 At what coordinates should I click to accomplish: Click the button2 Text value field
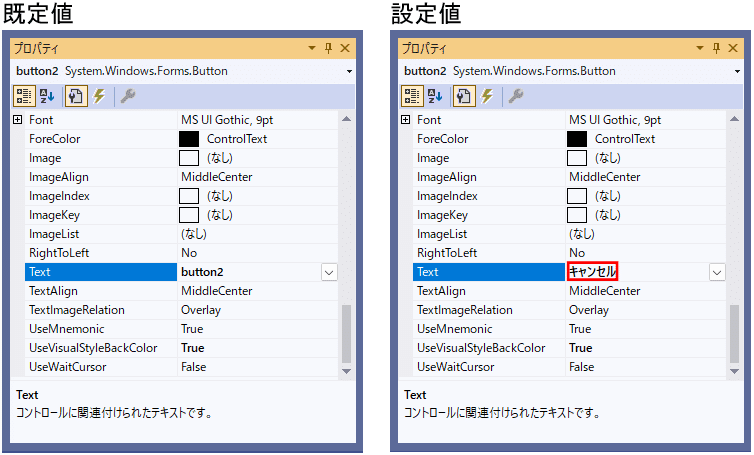pos(249,272)
